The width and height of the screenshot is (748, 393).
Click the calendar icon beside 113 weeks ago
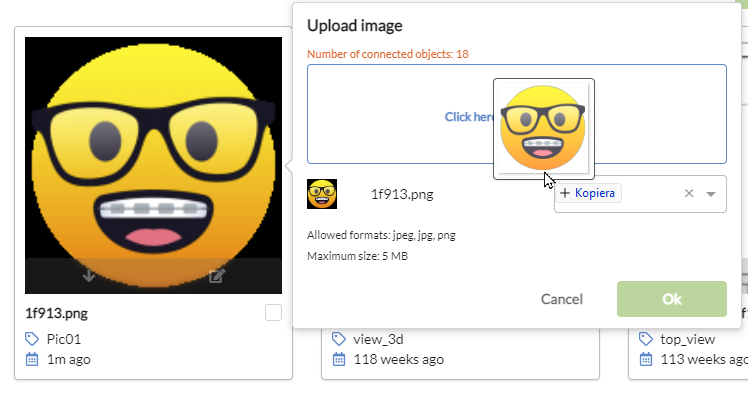(x=645, y=359)
